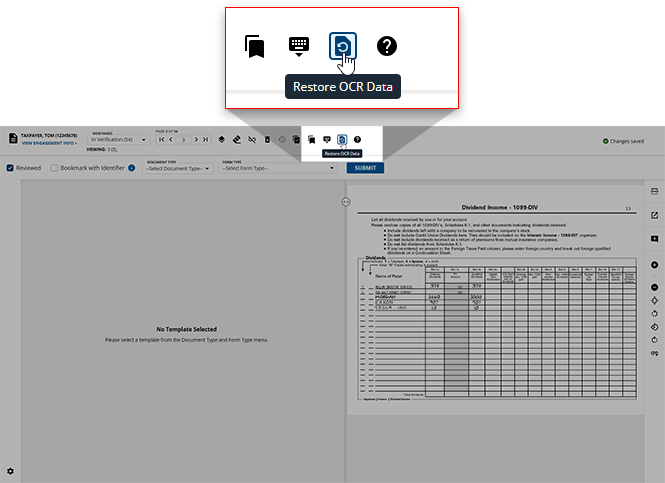The image size is (665, 483).
Task: Go to the first page arrow
Action: [x=162, y=140]
